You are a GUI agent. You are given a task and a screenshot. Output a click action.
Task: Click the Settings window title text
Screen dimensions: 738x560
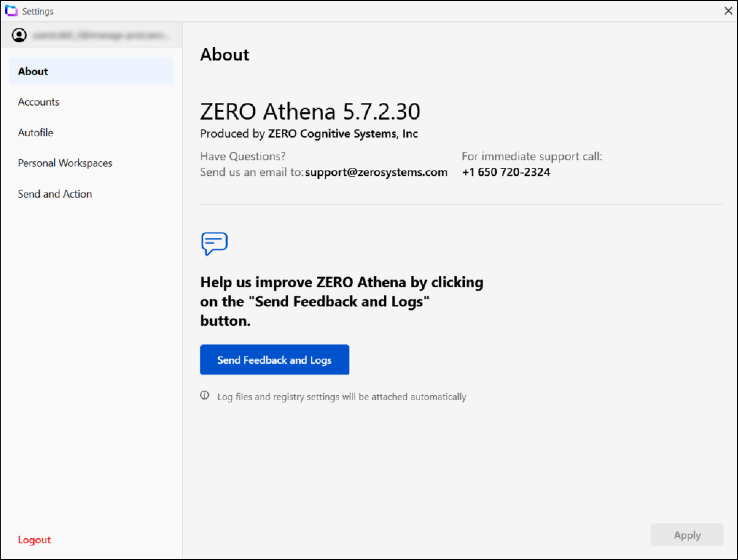point(38,11)
